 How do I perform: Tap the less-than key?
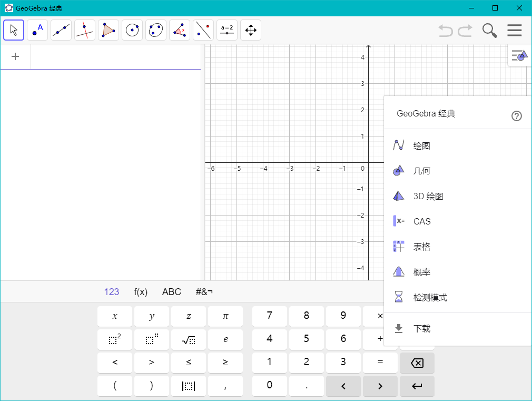click(115, 363)
